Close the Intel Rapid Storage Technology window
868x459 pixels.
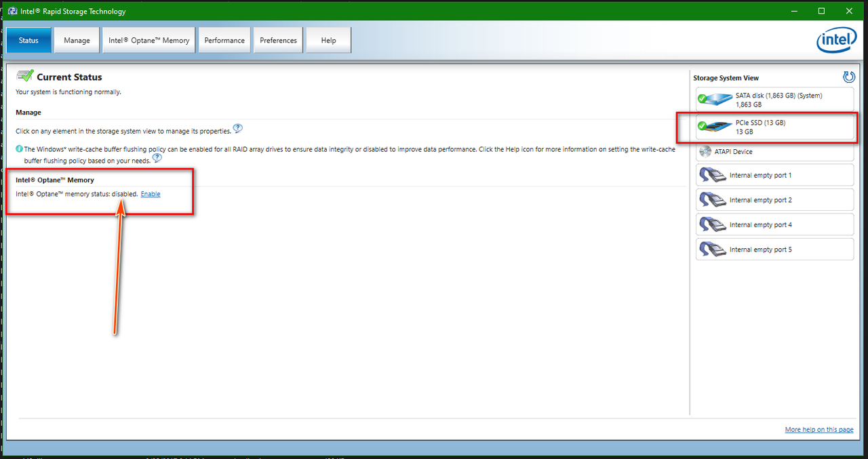(849, 11)
